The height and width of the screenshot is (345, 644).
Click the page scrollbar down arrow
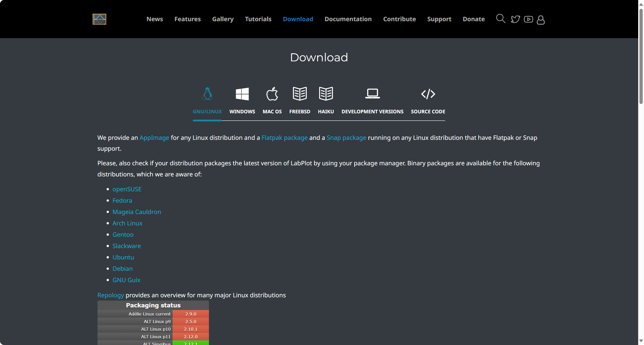641,341
